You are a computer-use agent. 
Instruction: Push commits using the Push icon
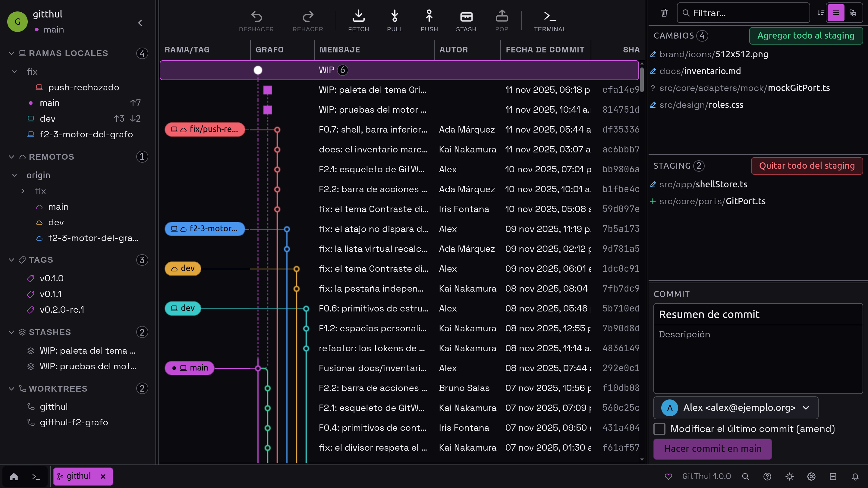pos(429,16)
